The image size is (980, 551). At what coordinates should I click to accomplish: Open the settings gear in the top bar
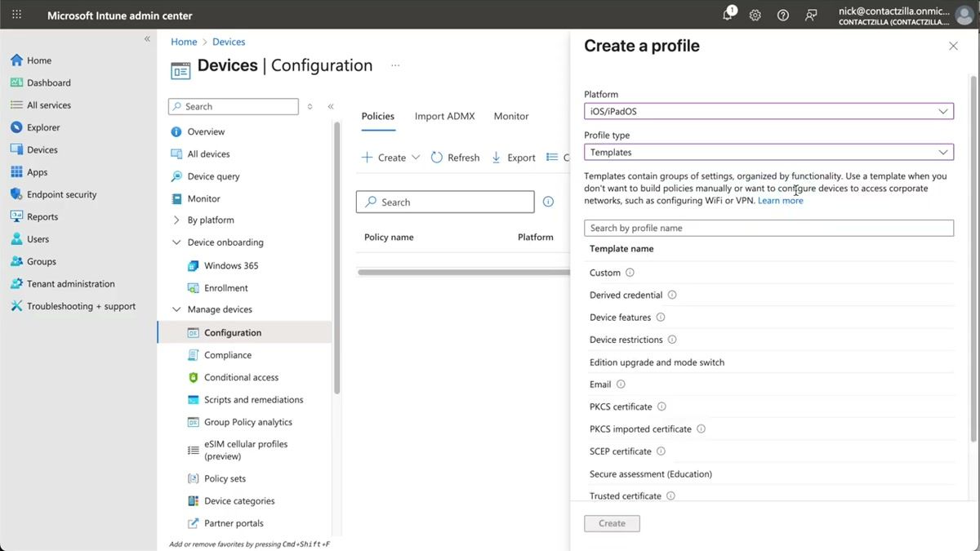(x=755, y=14)
